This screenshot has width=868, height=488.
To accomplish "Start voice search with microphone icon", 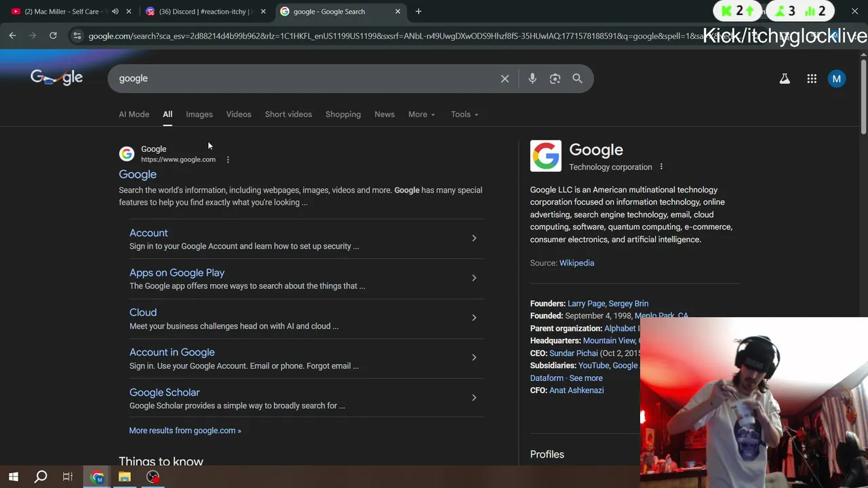I will click(532, 79).
